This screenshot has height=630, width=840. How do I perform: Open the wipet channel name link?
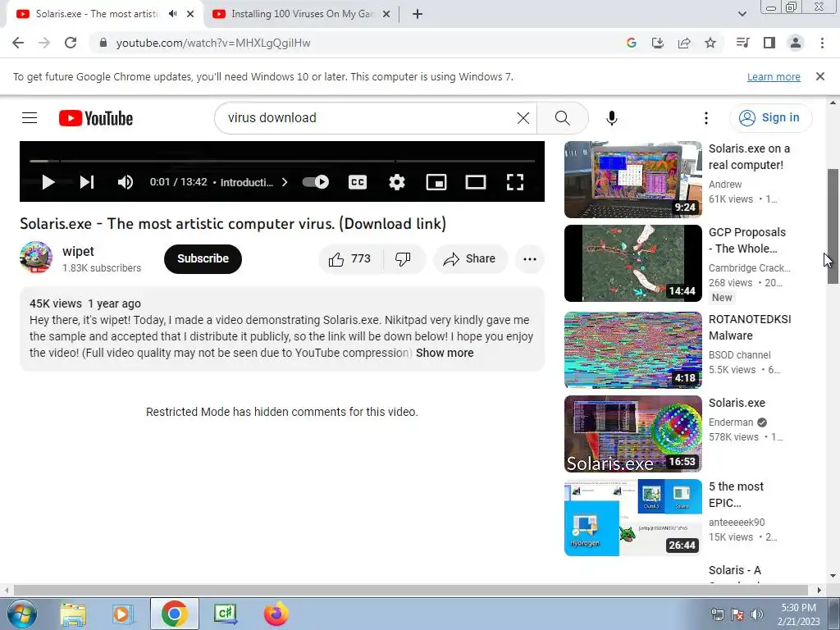point(78,251)
